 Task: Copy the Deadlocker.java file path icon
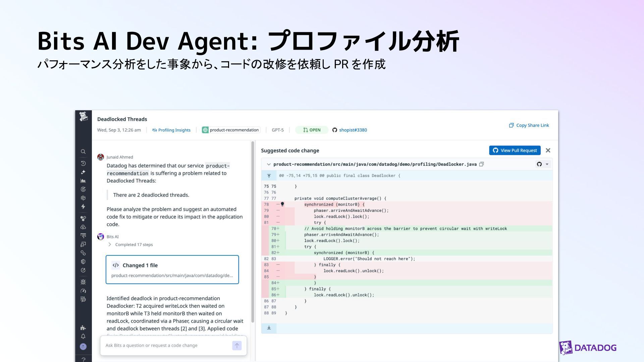[482, 164]
